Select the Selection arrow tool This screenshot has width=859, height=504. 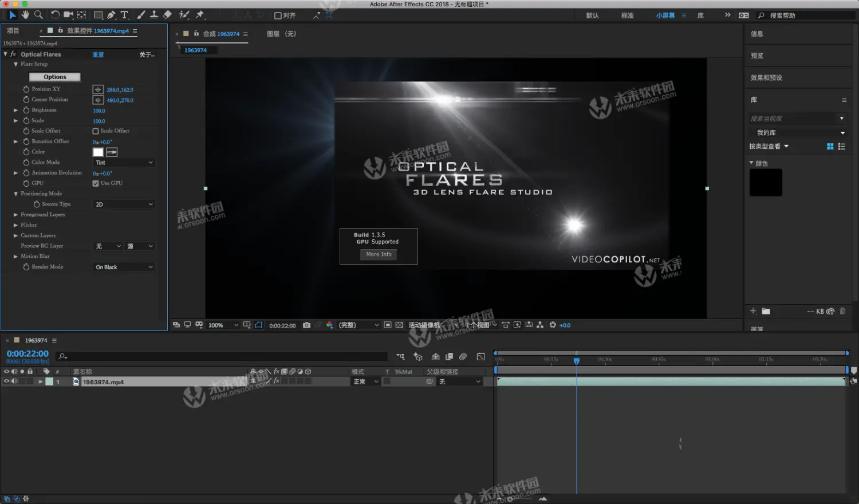pyautogui.click(x=13, y=15)
